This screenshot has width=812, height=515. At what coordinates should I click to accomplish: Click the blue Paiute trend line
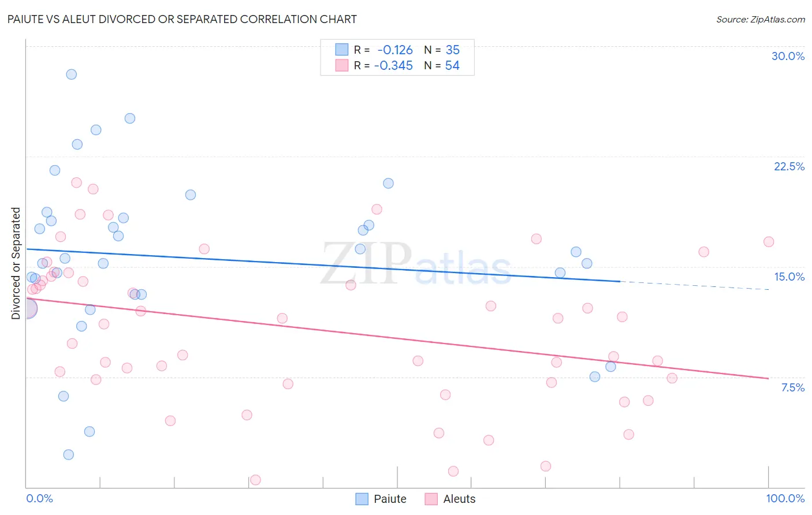323,265
